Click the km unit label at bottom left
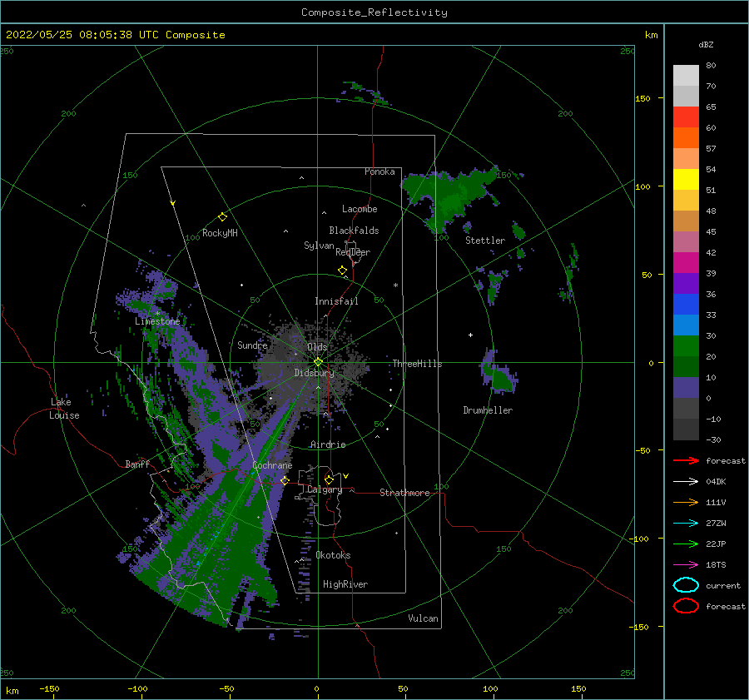This screenshot has height=700, width=749. (12, 691)
